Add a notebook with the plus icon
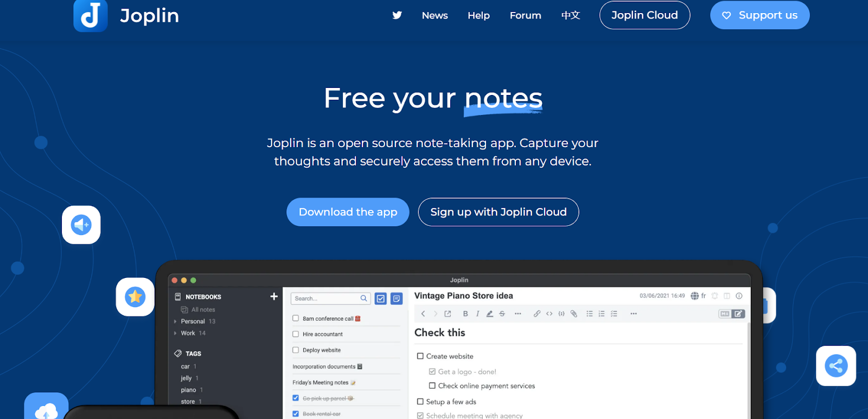The image size is (868, 419). point(274,296)
